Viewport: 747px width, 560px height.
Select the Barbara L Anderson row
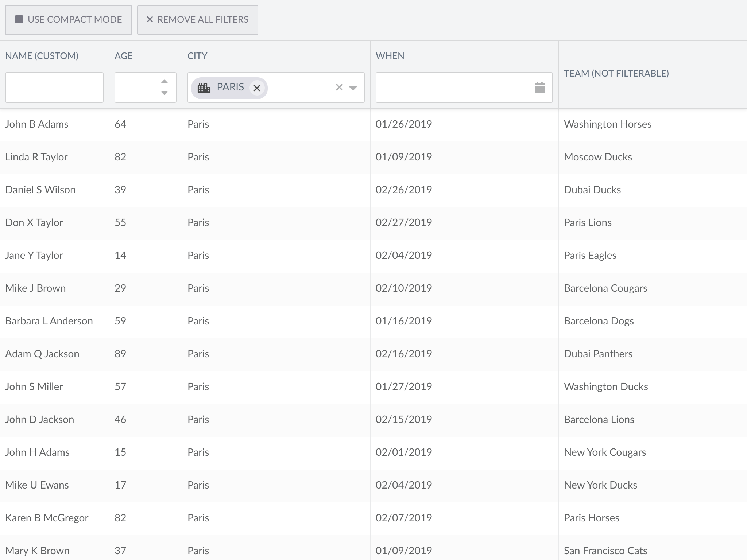[49, 321]
